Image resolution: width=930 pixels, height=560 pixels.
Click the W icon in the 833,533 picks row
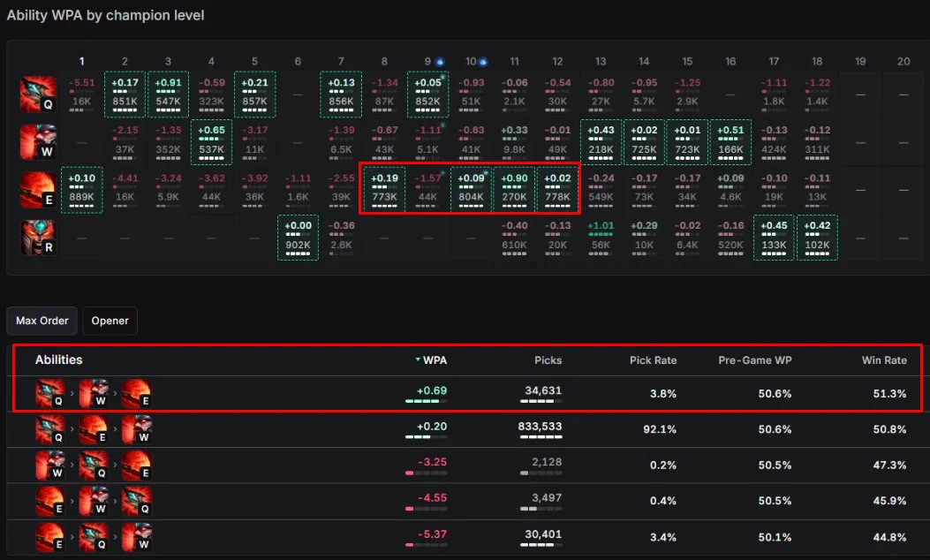(x=136, y=429)
